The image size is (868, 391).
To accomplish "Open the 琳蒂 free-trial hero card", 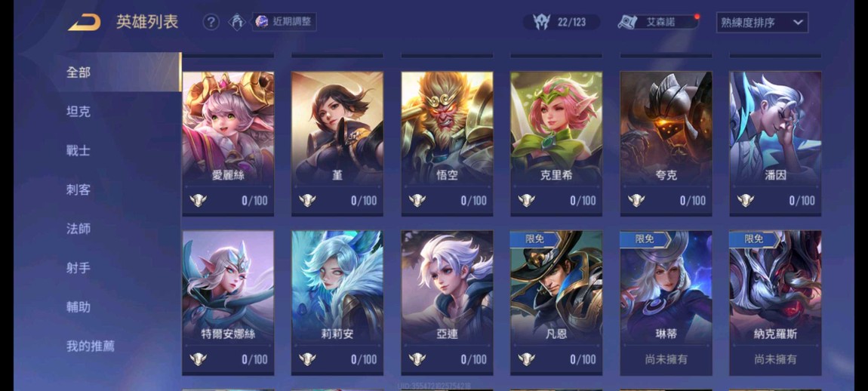I will (666, 303).
